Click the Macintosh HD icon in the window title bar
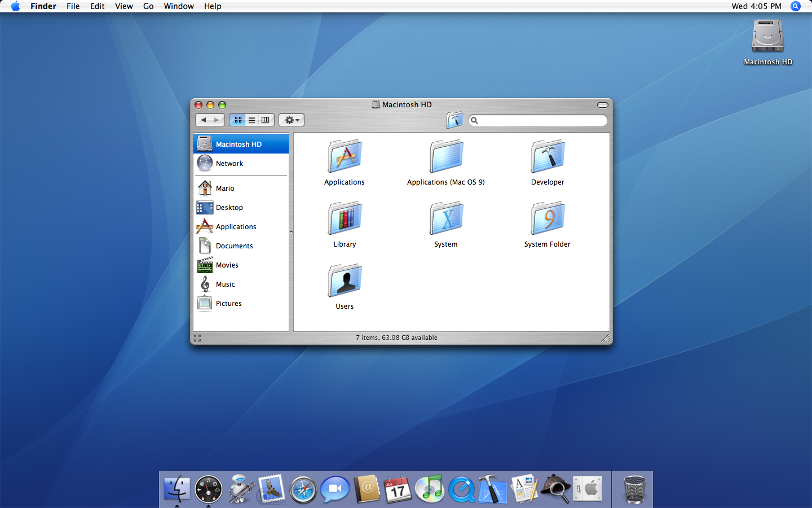 click(376, 104)
